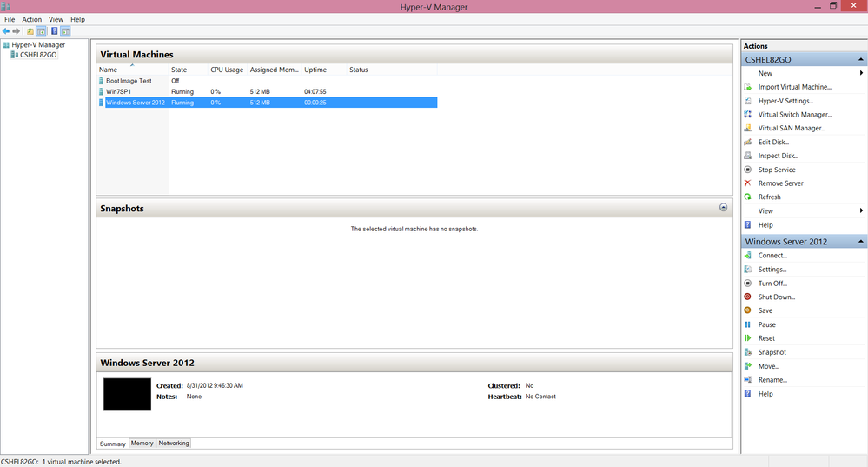Click the Snapshot icon in Actions
This screenshot has width=868, height=467.
pyautogui.click(x=748, y=352)
